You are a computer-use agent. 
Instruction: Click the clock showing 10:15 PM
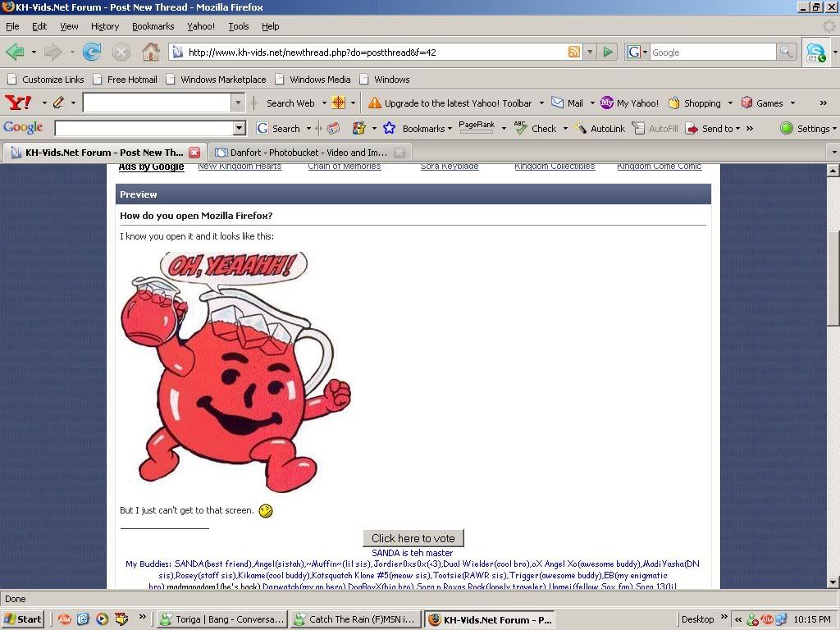812,619
